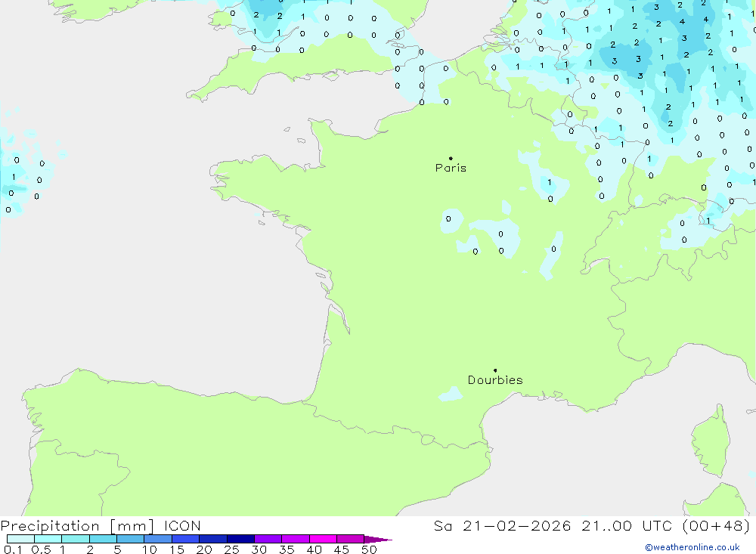Image resolution: width=756 pixels, height=554 pixels.
Task: Click the legend value label '0.1'
Action: tap(13, 549)
